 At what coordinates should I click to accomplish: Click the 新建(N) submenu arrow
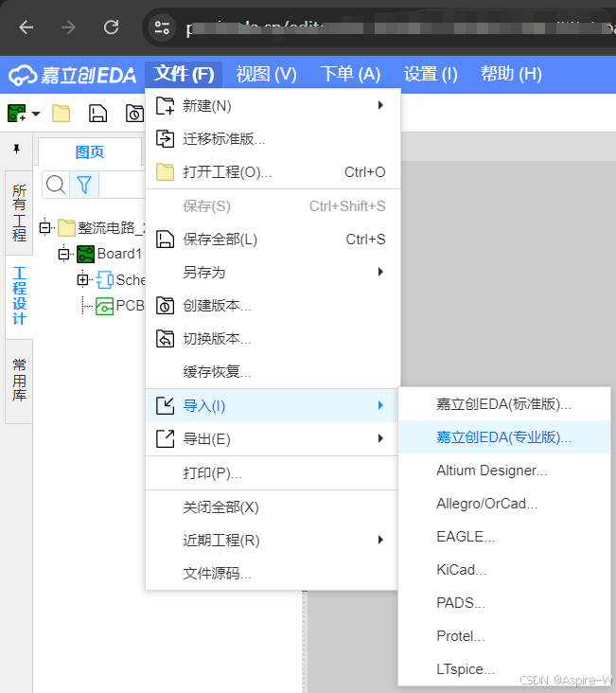point(380,105)
